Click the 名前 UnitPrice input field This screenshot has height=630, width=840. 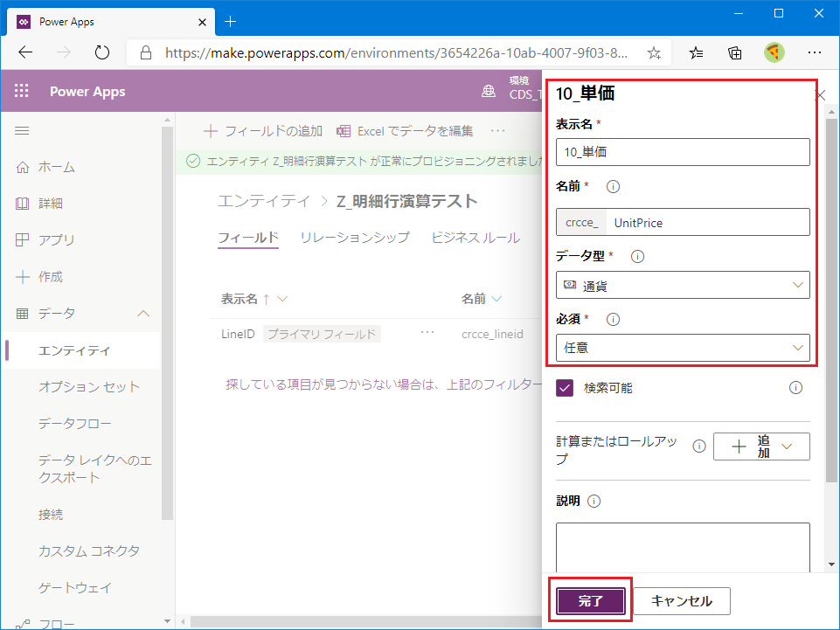708,222
